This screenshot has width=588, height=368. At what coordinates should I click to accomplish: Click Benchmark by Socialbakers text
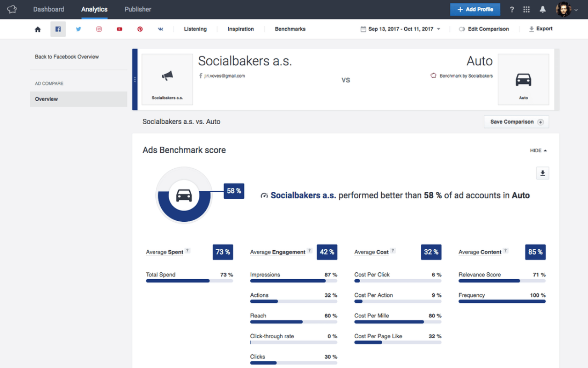(466, 76)
